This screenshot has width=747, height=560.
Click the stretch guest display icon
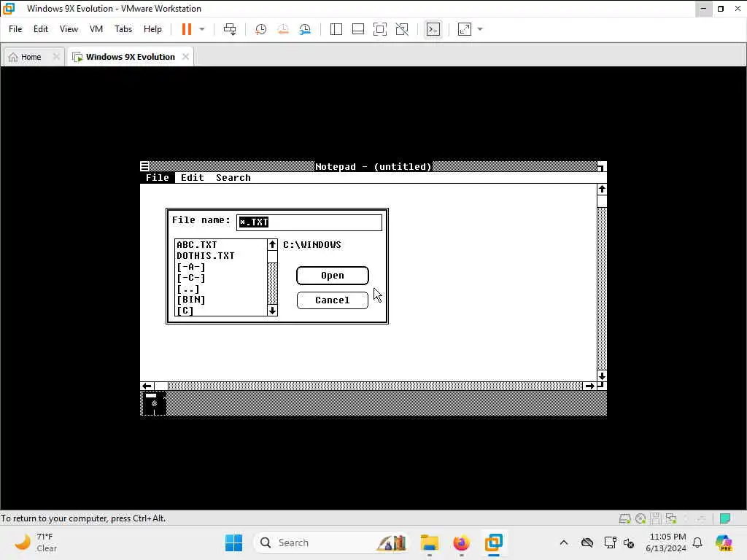465,29
